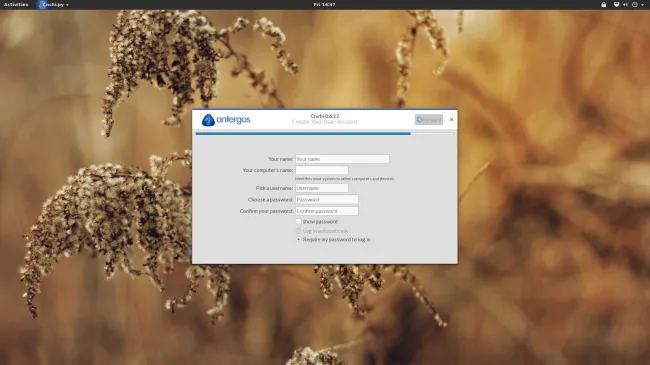Click the wired network status icon
This screenshot has height=365, width=650.
click(x=616, y=5)
